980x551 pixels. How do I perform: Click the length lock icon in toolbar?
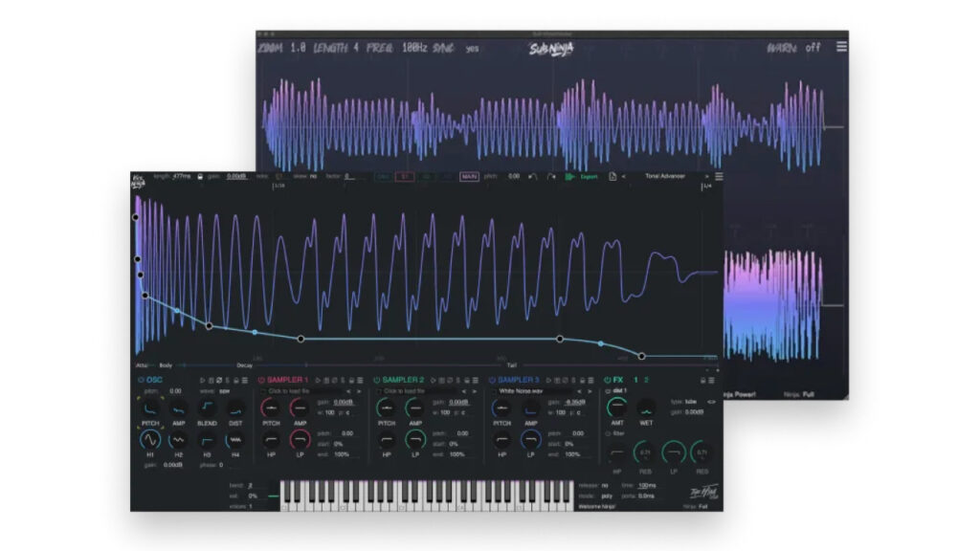point(199,176)
